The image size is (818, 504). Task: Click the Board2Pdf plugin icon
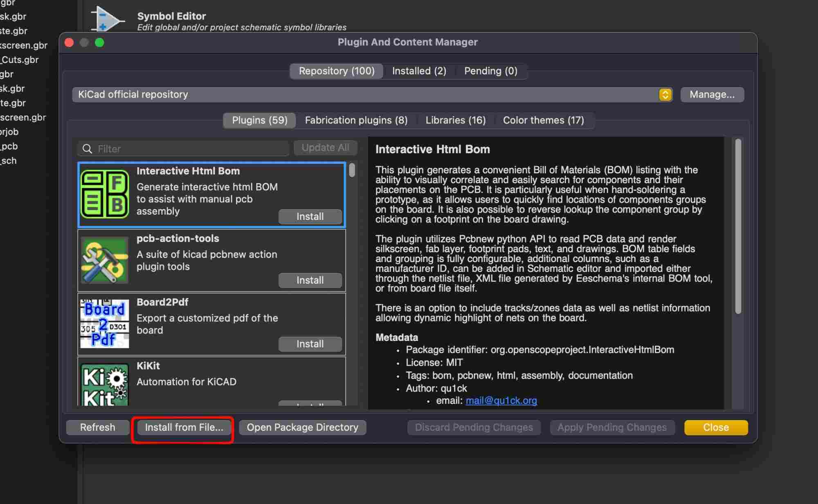click(x=105, y=324)
